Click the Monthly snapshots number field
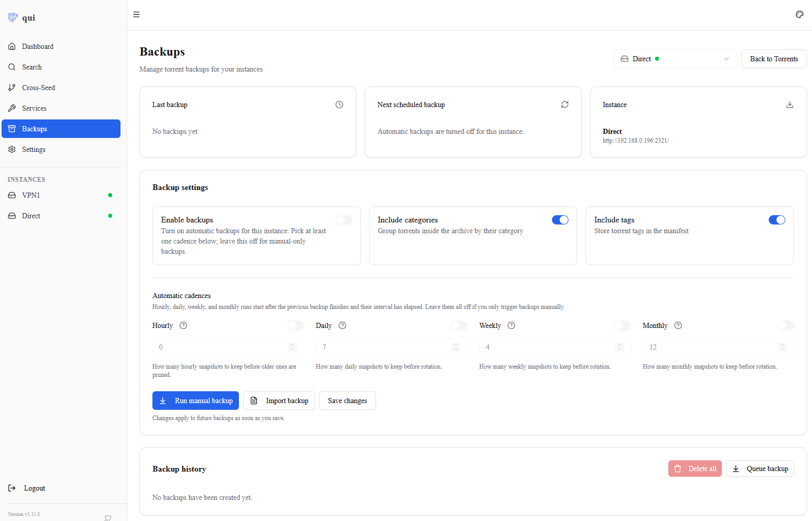This screenshot has width=812, height=521. [718, 347]
